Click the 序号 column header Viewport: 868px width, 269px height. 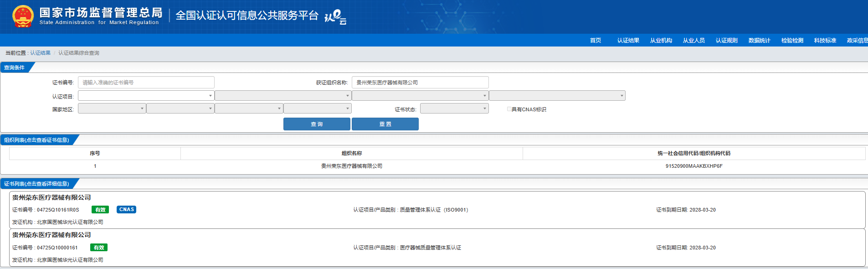[95, 153]
